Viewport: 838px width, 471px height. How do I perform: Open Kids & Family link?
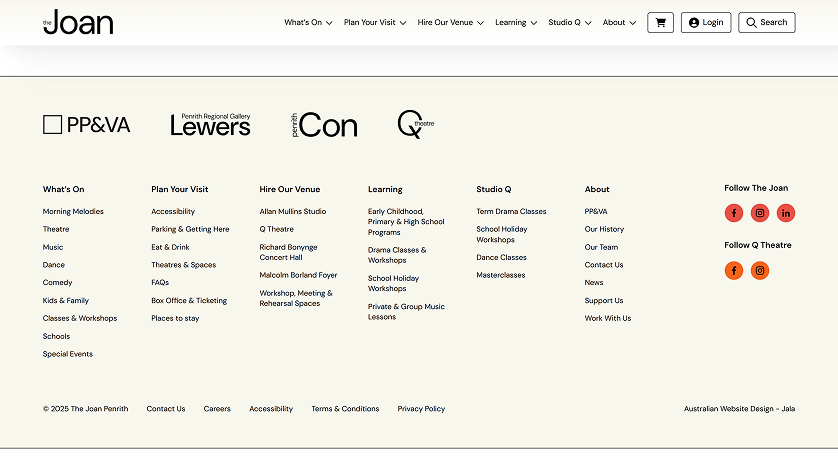click(66, 300)
